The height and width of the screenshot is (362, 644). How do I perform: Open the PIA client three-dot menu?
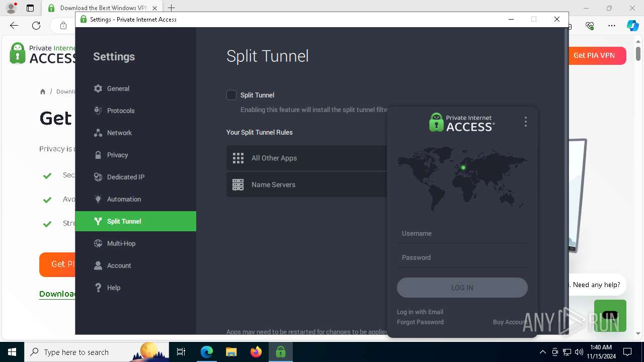tap(525, 122)
